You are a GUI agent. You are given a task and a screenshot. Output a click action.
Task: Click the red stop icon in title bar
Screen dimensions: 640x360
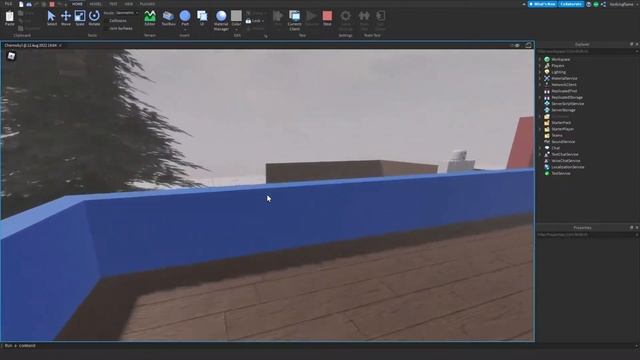tap(52, 4)
